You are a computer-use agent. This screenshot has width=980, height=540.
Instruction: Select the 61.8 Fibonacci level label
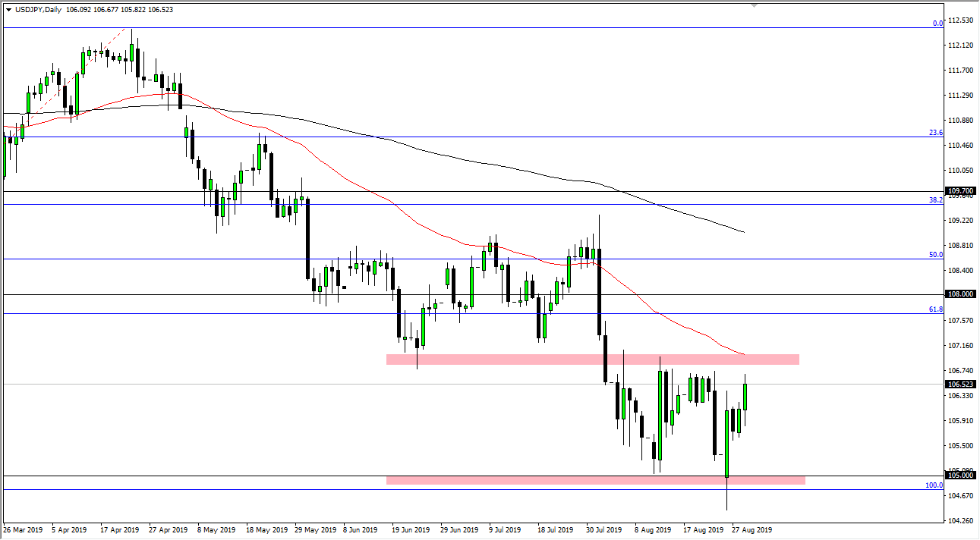pyautogui.click(x=936, y=309)
